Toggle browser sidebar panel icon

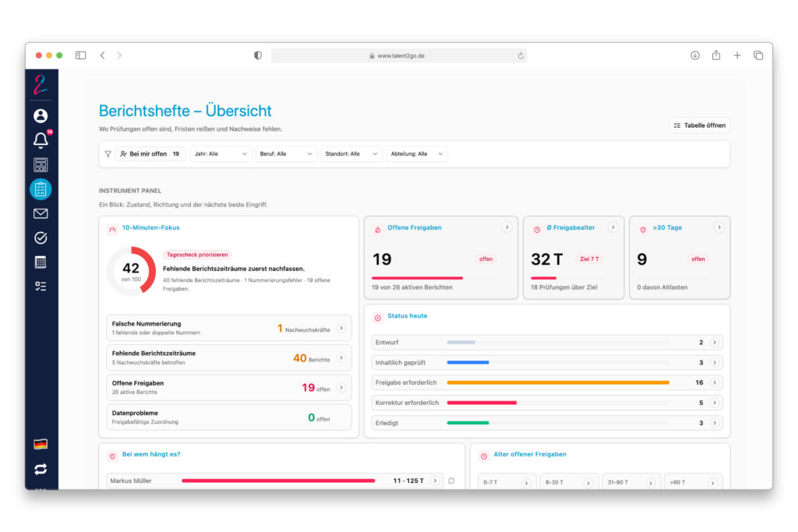point(80,55)
